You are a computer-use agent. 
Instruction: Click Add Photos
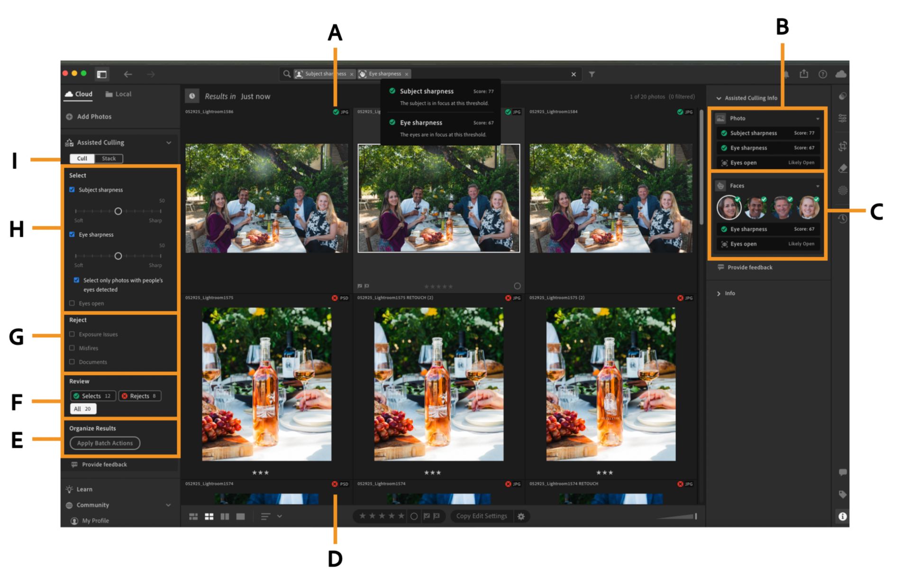click(x=89, y=117)
